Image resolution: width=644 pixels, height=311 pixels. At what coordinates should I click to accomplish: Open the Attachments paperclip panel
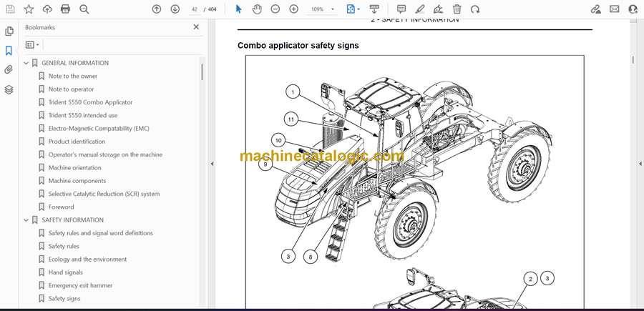(9, 70)
